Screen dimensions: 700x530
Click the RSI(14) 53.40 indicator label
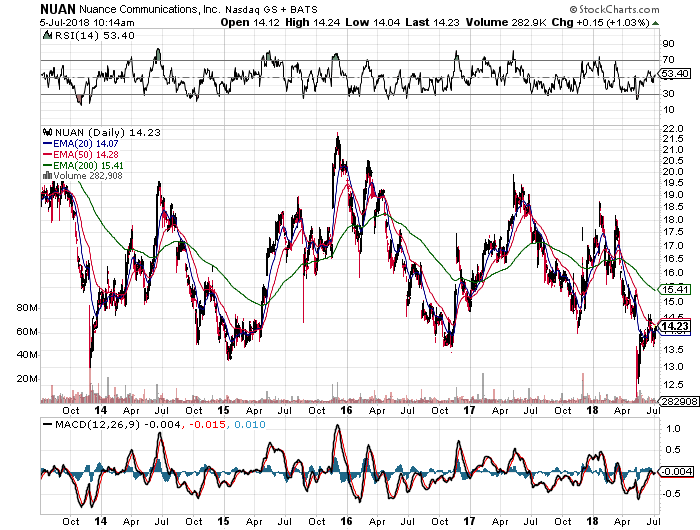pos(94,35)
